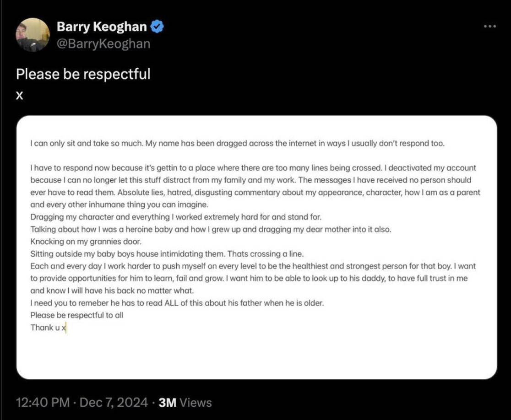Screen dimensions: 511x420
Task: Click "Please be respectful to all" in the note
Action: coord(77,315)
